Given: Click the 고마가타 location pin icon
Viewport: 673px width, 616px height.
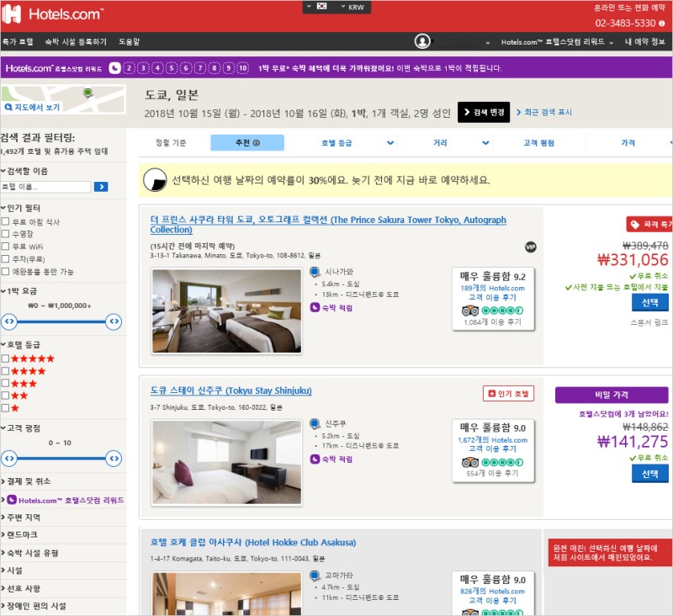Looking at the screenshot, I should coord(315,576).
